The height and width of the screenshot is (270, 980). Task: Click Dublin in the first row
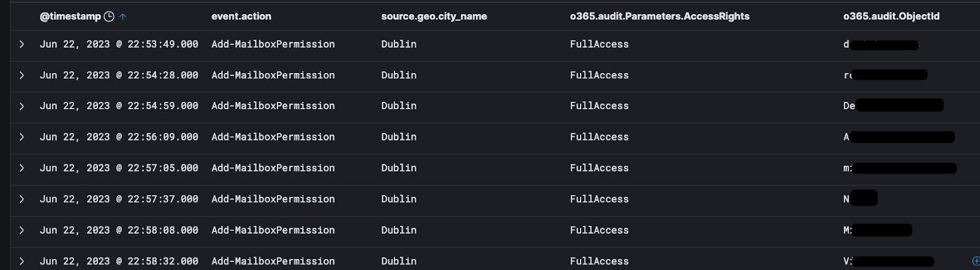coord(399,44)
